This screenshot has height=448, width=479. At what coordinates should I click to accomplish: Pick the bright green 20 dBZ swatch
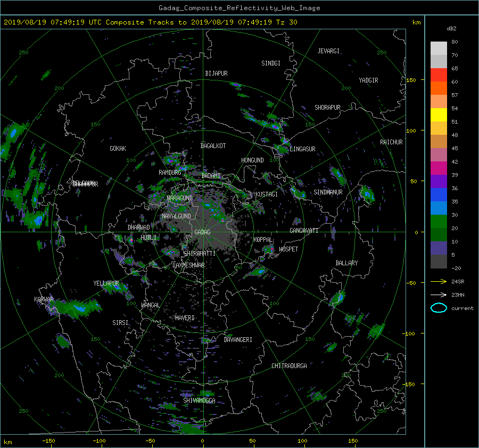tap(439, 222)
